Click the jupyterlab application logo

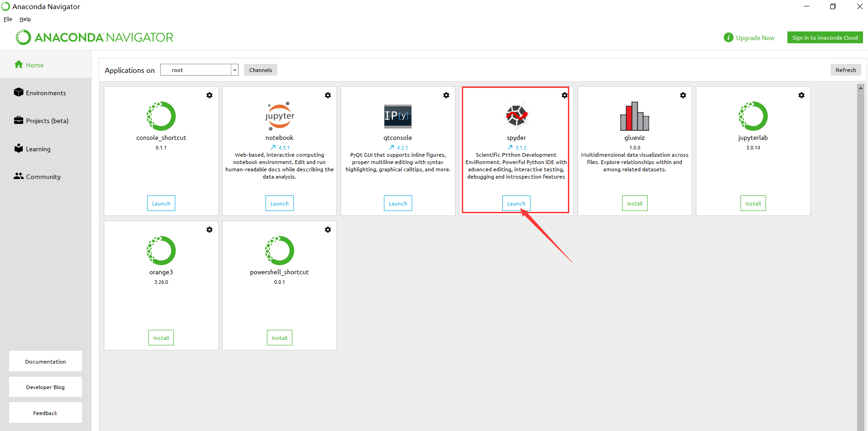point(753,116)
